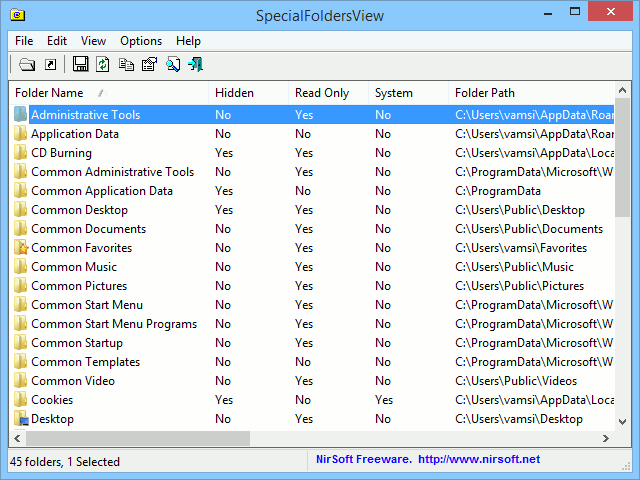Screen dimensions: 640x480
Task: Select the Common Start Menu row name
Action: pos(87,305)
